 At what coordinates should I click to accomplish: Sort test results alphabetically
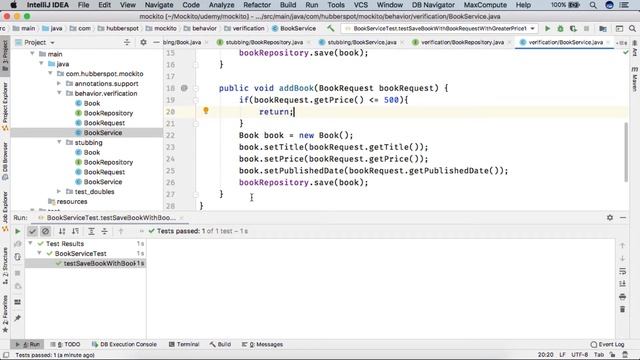point(62,231)
